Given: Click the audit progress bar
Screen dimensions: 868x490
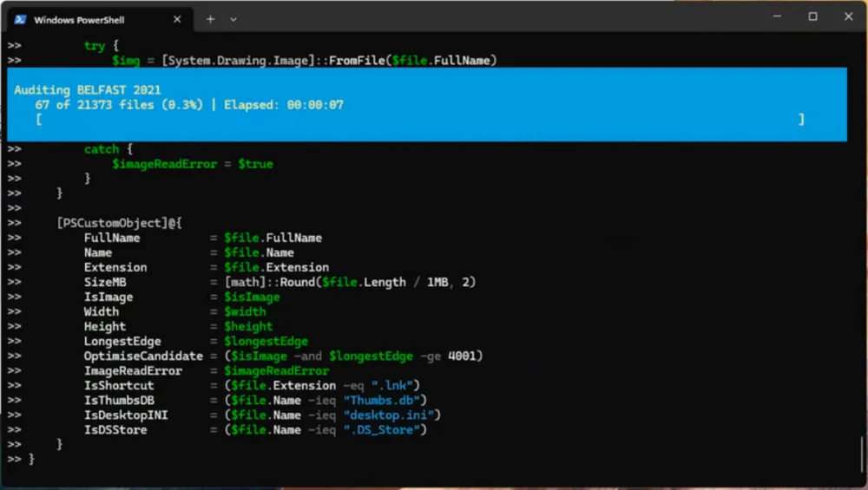Looking at the screenshot, I should click(x=420, y=119).
